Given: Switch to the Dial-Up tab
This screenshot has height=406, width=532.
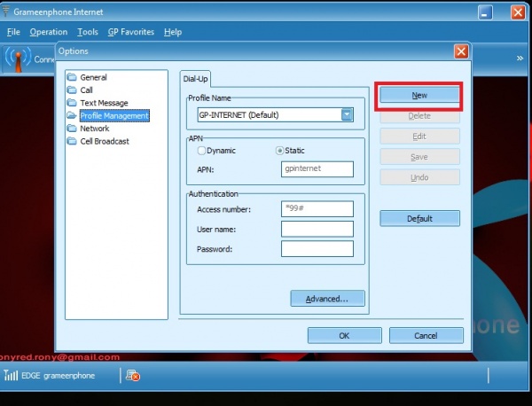Looking at the screenshot, I should click(196, 79).
